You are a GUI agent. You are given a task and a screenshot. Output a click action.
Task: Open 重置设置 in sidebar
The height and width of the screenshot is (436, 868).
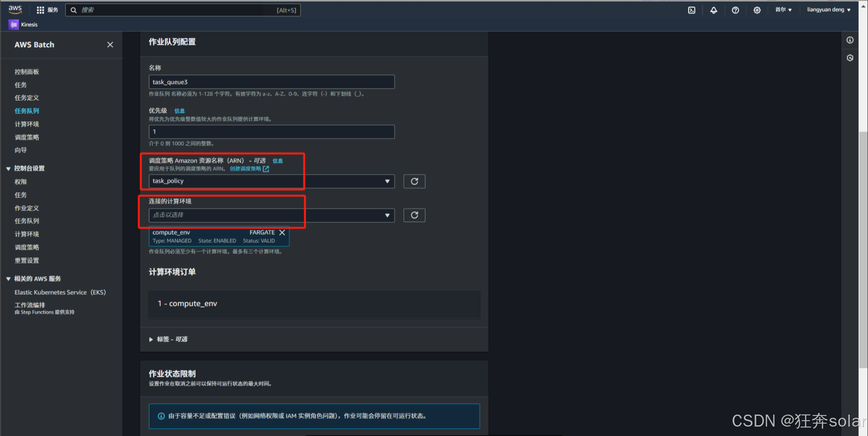pos(27,261)
